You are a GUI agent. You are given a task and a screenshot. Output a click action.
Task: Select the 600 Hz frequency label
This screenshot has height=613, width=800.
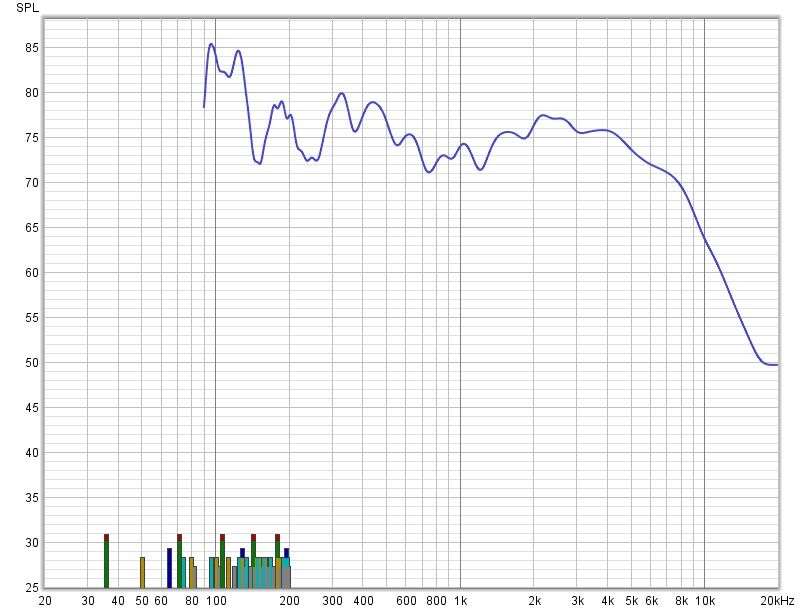(406, 601)
